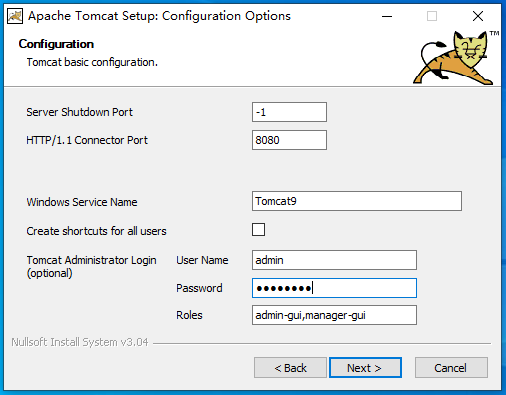Click the HTTP/1.1 Connector Port label
The width and height of the screenshot is (506, 395).
click(87, 140)
